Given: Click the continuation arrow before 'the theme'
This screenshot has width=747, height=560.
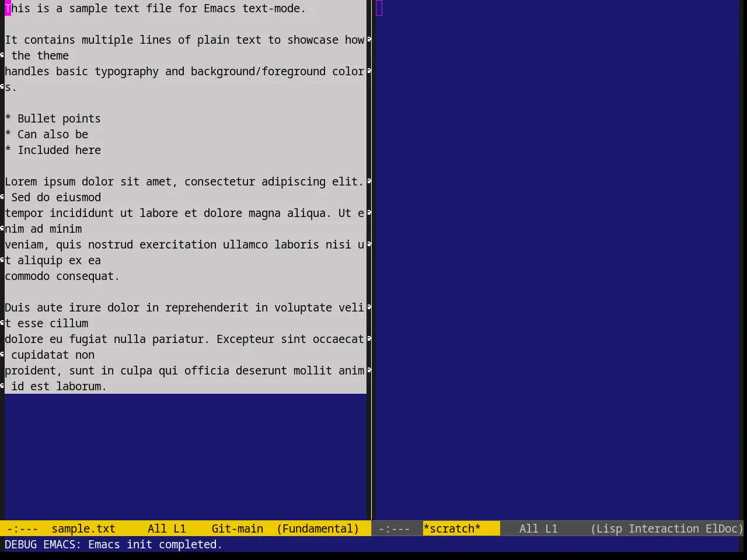Looking at the screenshot, I should point(2,55).
